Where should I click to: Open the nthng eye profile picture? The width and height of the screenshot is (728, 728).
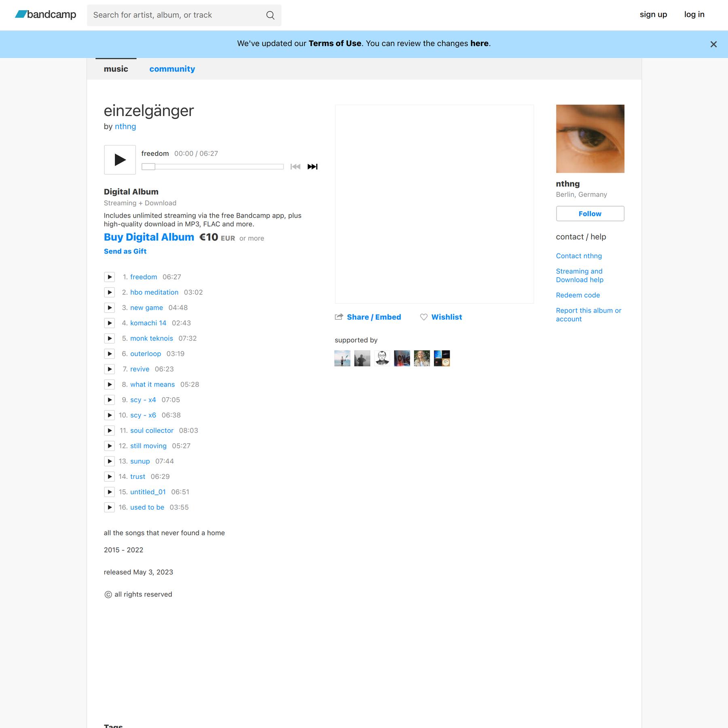coord(590,139)
